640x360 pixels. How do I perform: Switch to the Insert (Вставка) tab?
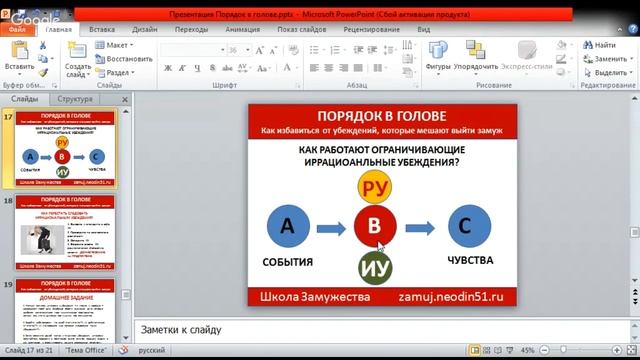pyautogui.click(x=102, y=29)
